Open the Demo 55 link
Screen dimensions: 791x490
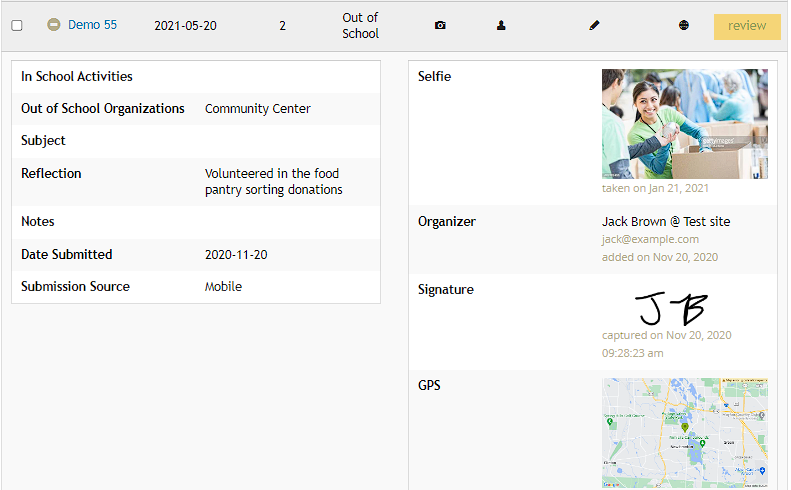92,25
